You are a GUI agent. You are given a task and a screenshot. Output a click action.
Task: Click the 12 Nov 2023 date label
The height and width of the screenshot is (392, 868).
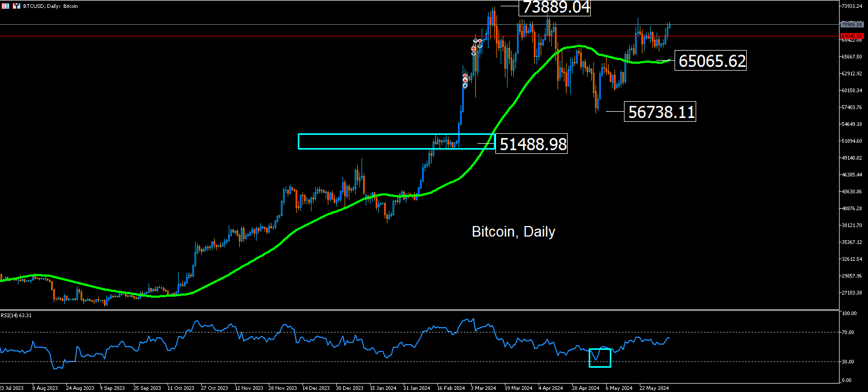249,388
